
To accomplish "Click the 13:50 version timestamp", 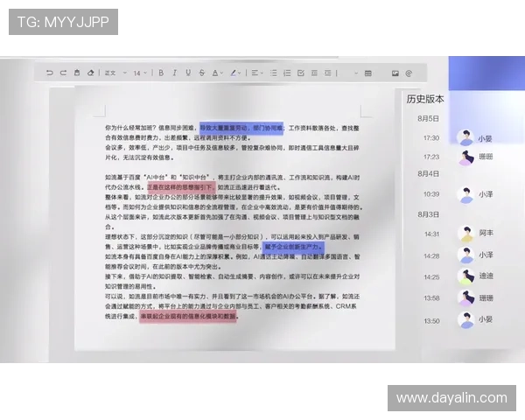I will coord(431,321).
